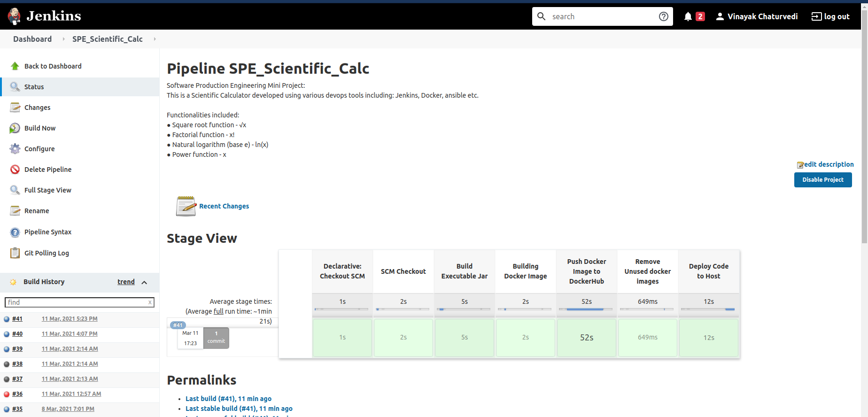Viewport: 868px width, 417px height.
Task: Click the log out link
Action: tap(830, 16)
